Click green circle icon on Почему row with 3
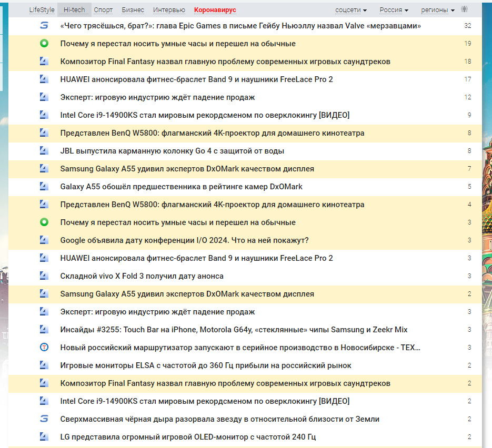This screenshot has width=492, height=448. tap(44, 222)
